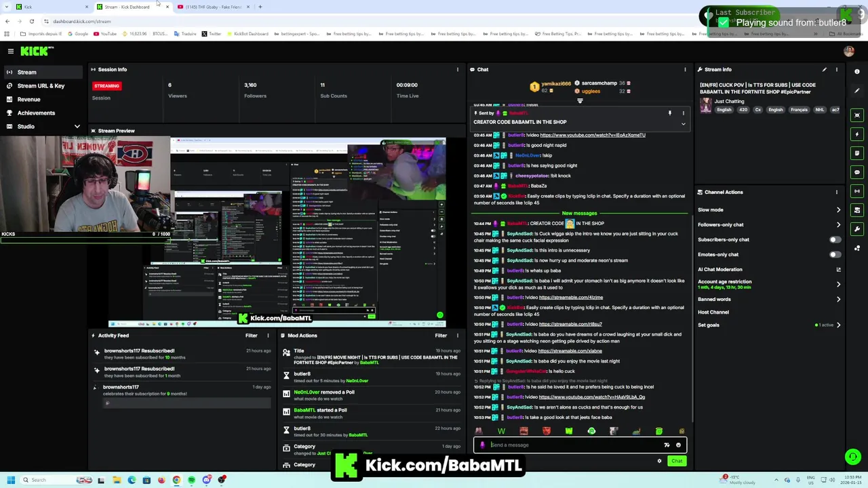This screenshot has width=868, height=488.
Task: Open Stream URL & Key page
Action: tap(42, 85)
